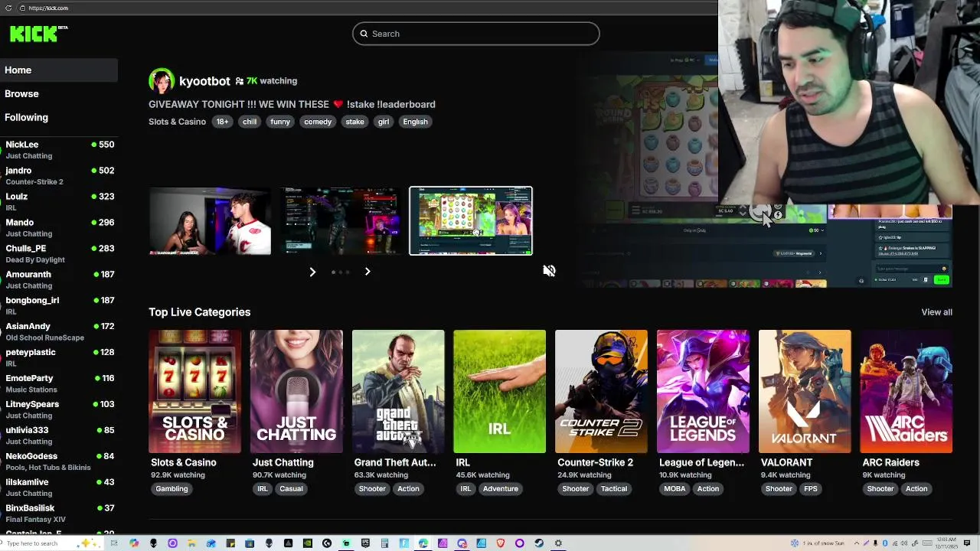
Task: Open the VALORANT category card
Action: (805, 391)
